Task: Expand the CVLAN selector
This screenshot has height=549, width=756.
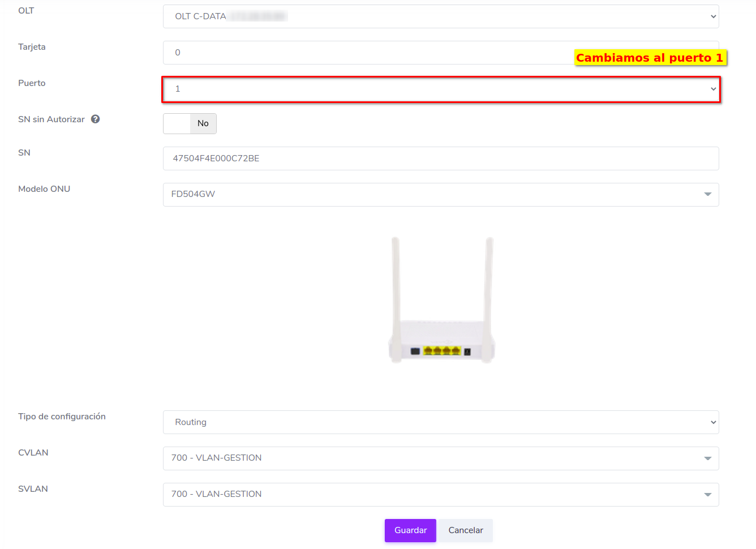Action: (440, 458)
